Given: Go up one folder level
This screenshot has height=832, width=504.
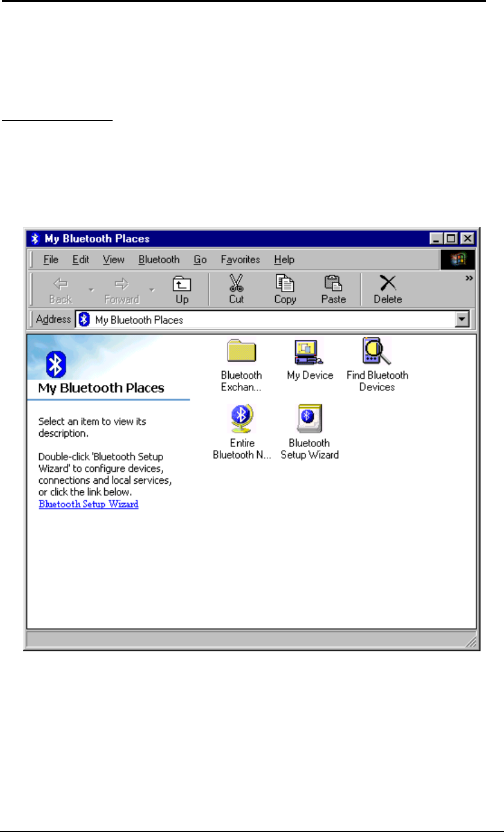Looking at the screenshot, I should 181,289.
